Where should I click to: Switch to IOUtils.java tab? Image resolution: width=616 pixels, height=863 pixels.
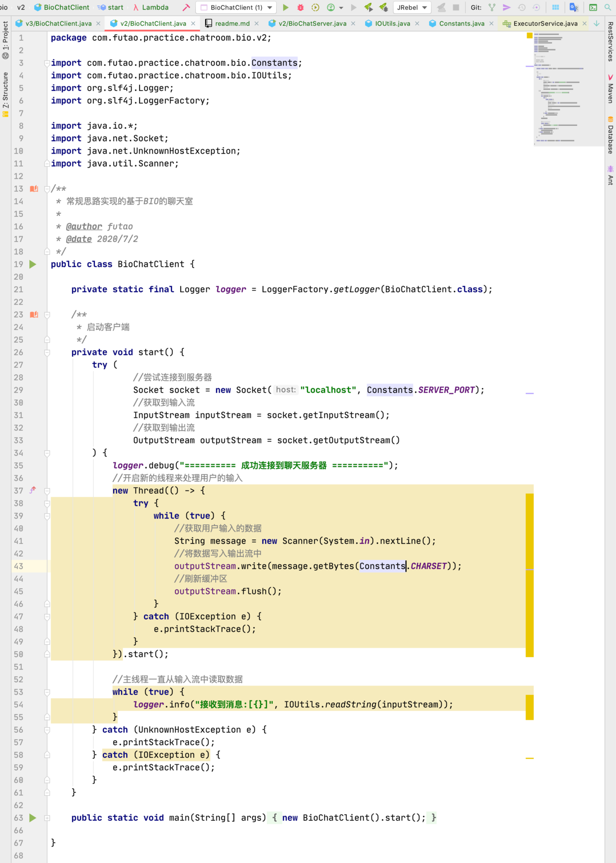392,23
